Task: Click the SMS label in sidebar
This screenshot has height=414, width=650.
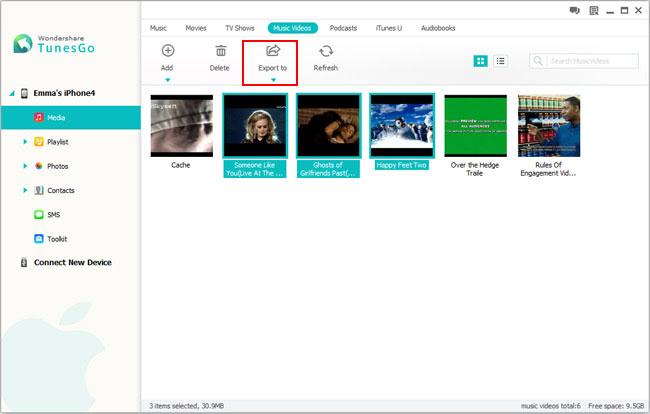Action: click(x=53, y=215)
